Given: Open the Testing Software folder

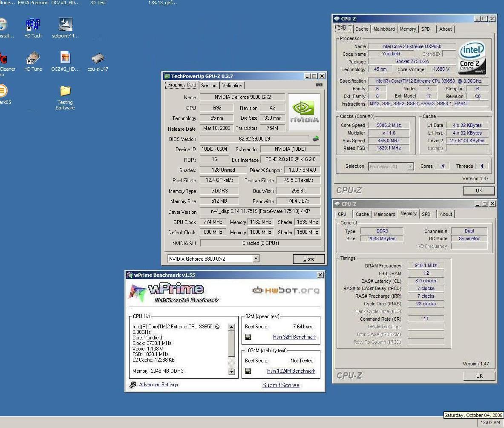Looking at the screenshot, I should pos(65,98).
